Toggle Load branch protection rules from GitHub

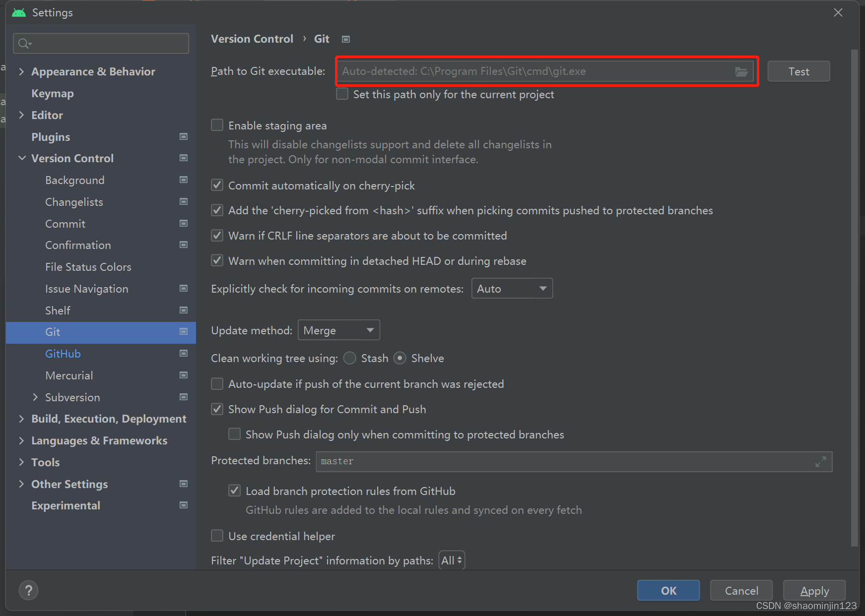[x=234, y=491]
